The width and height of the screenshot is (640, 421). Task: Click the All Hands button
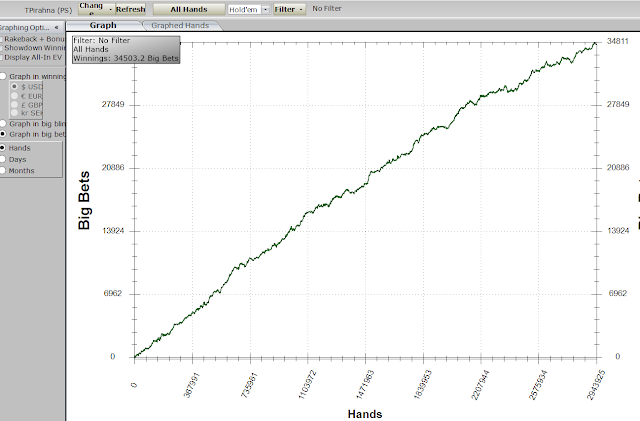coord(189,9)
